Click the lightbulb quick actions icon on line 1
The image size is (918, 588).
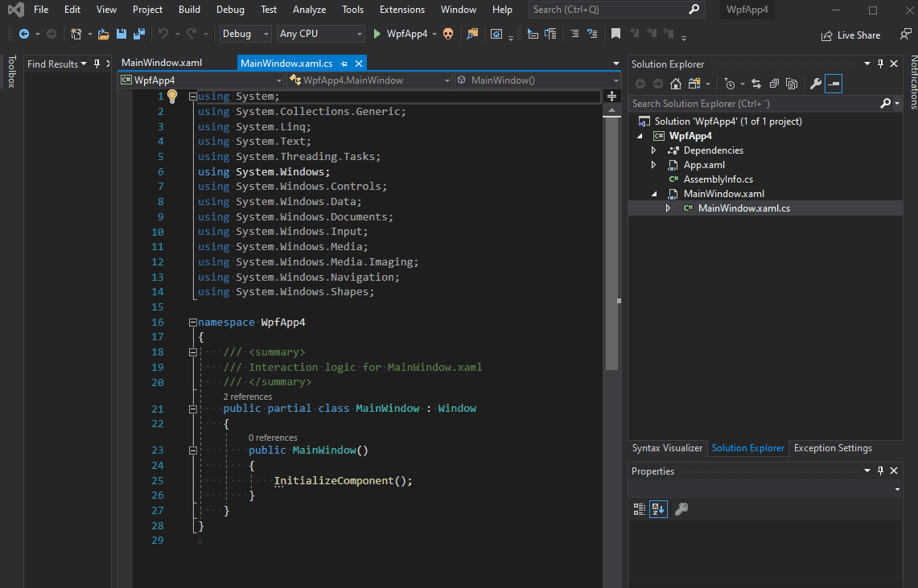171,97
